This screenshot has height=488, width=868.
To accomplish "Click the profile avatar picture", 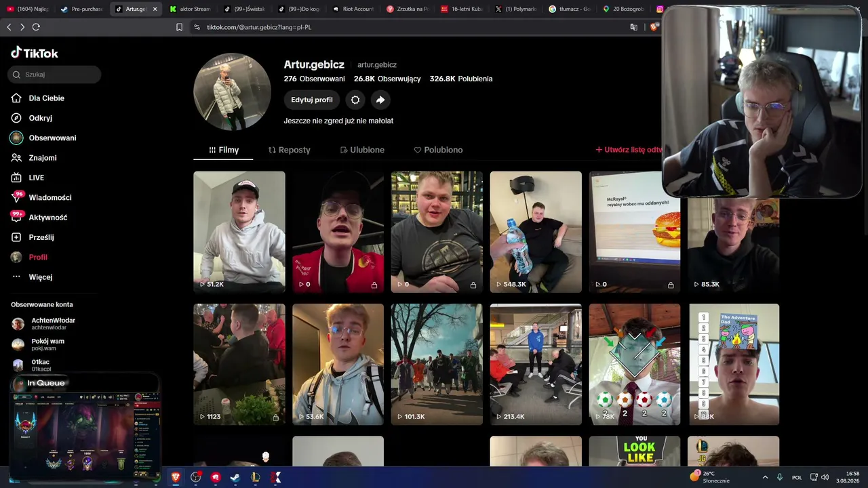I will click(233, 91).
